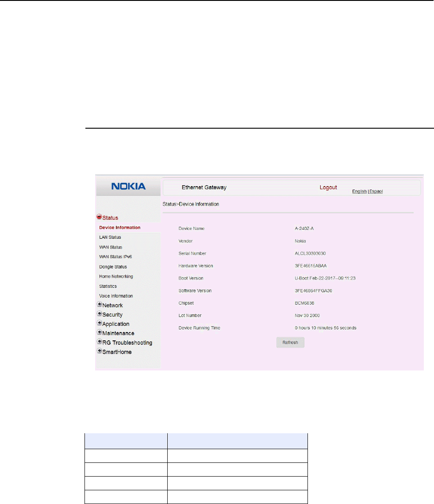Select software version 3FE46864FFGA30
The width and height of the screenshot is (434, 504).
313,290
